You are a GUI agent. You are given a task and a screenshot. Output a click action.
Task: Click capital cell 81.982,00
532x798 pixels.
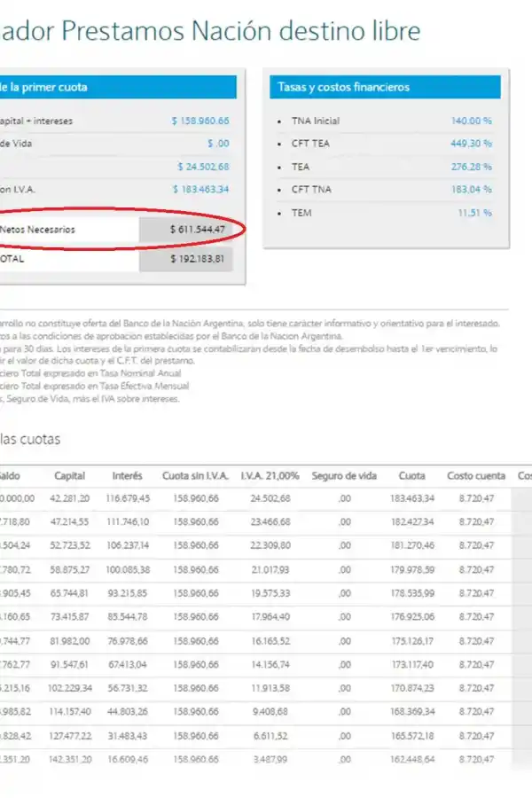(70, 641)
